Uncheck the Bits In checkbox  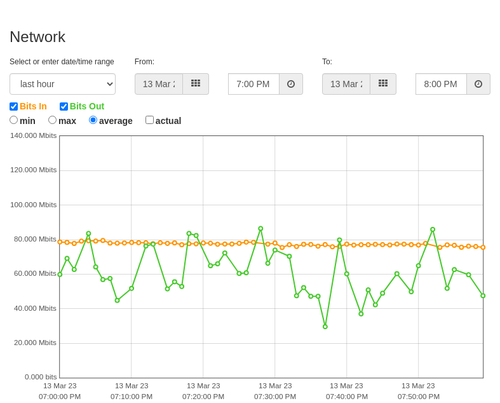coord(14,106)
